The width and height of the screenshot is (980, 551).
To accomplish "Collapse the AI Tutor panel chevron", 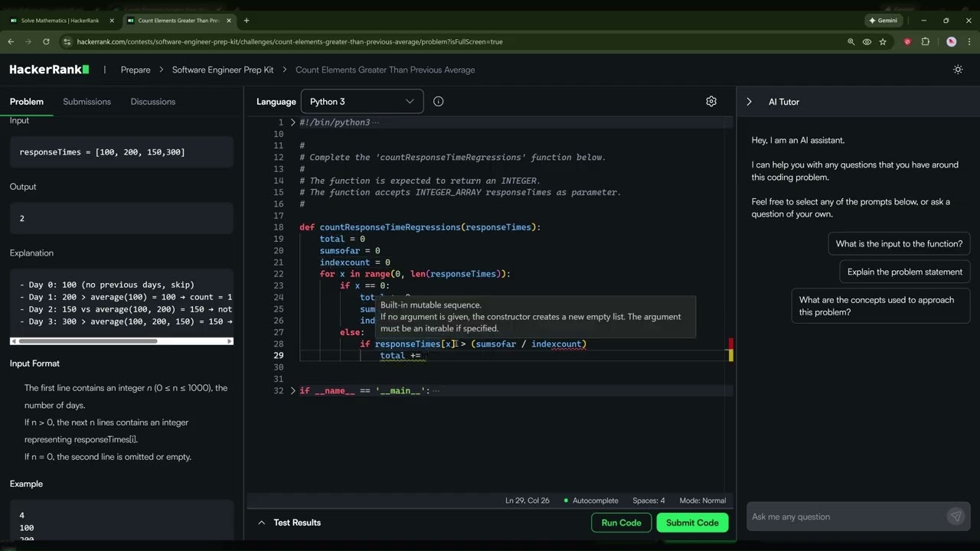I will pyautogui.click(x=749, y=102).
